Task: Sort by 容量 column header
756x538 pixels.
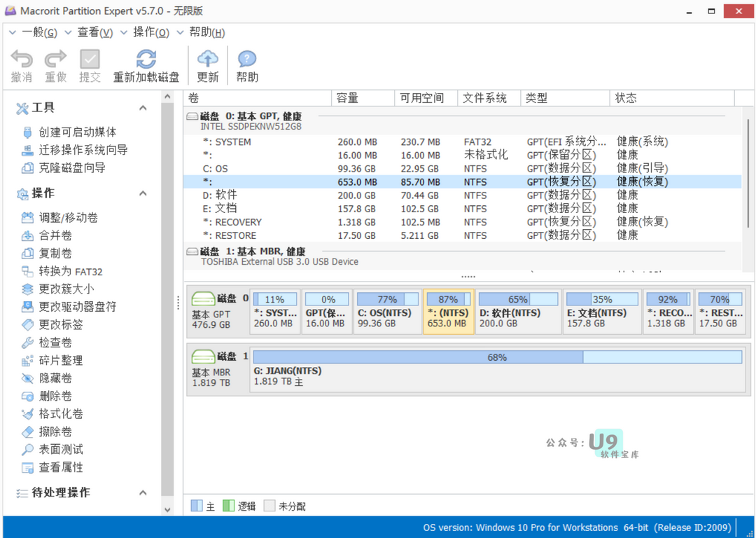Action: click(x=363, y=99)
